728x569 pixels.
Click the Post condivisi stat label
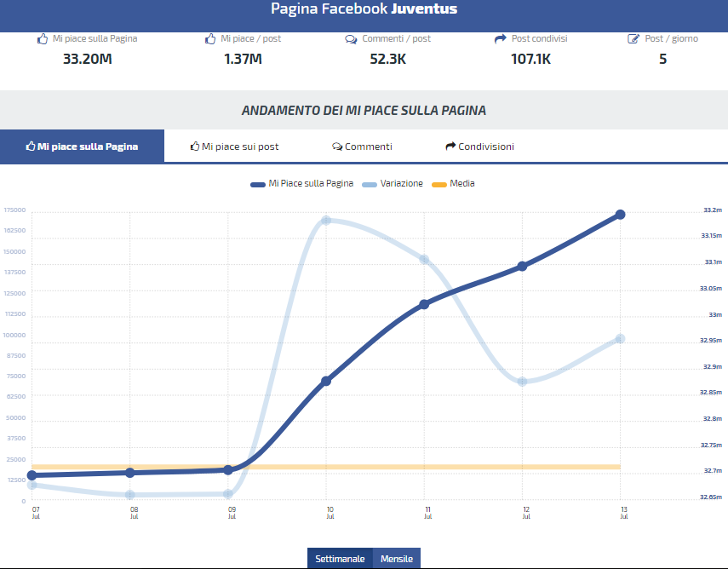[x=540, y=38]
